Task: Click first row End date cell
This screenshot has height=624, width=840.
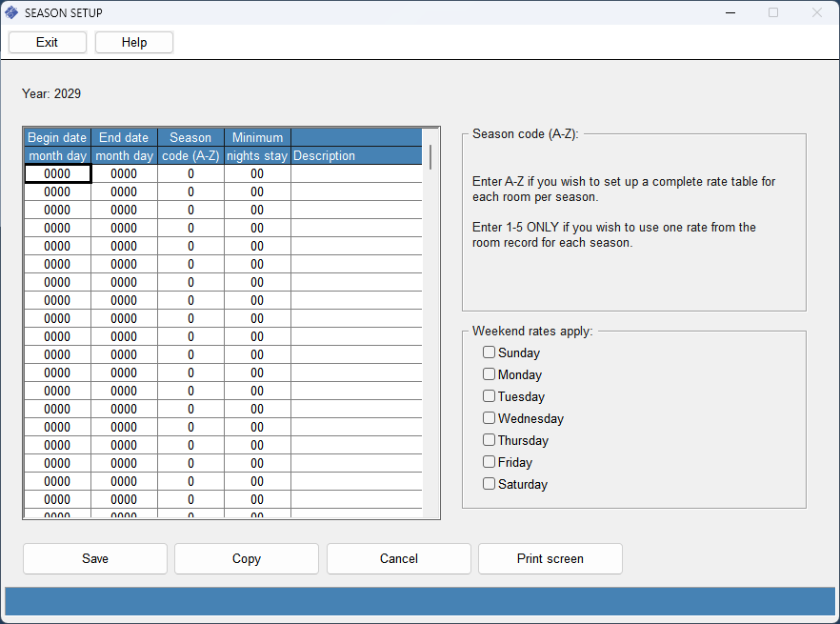Action: [x=124, y=173]
